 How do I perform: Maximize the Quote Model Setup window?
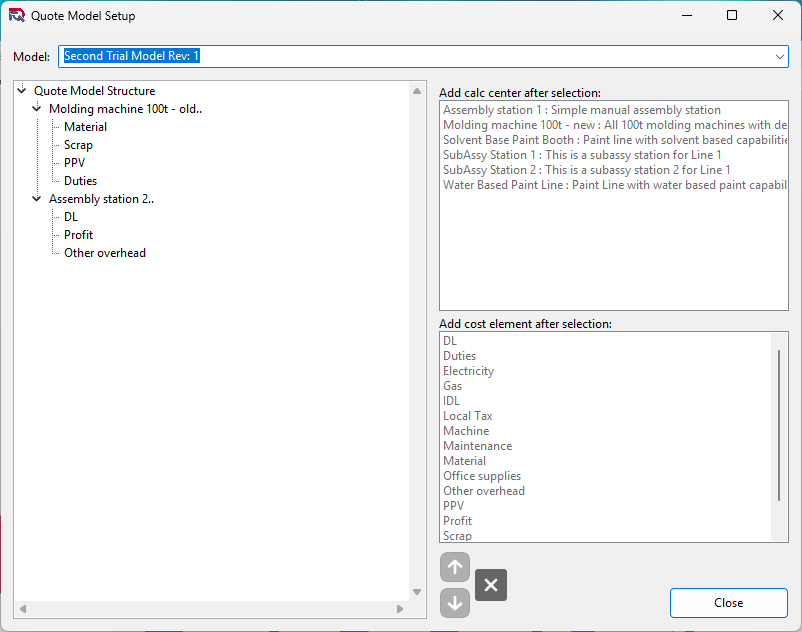click(x=732, y=16)
